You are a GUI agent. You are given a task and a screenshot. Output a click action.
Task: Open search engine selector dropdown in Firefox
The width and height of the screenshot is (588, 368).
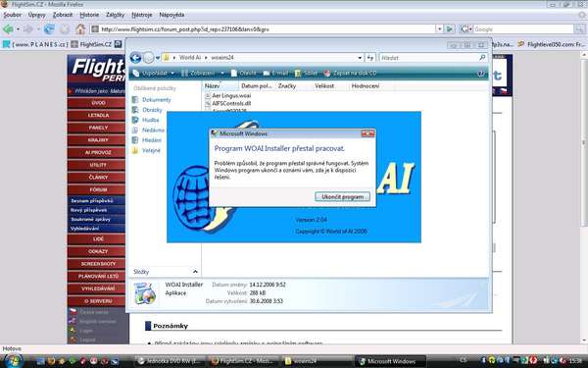(466, 28)
